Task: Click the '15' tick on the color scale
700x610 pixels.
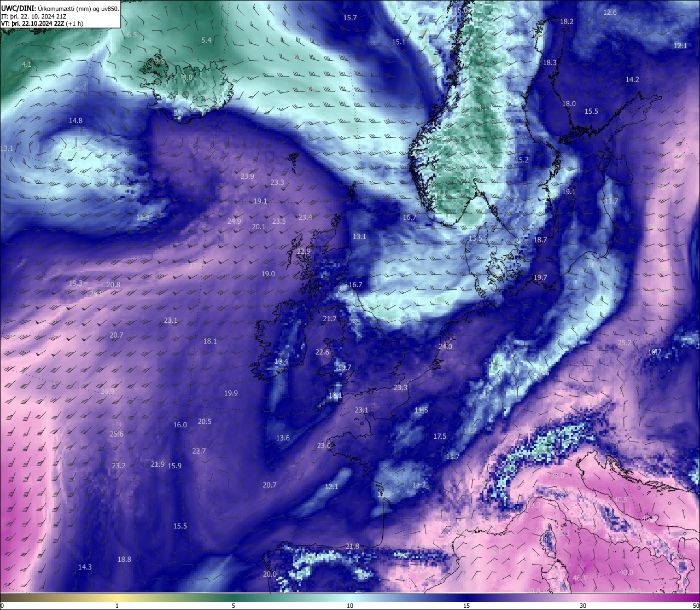Action: click(x=466, y=606)
